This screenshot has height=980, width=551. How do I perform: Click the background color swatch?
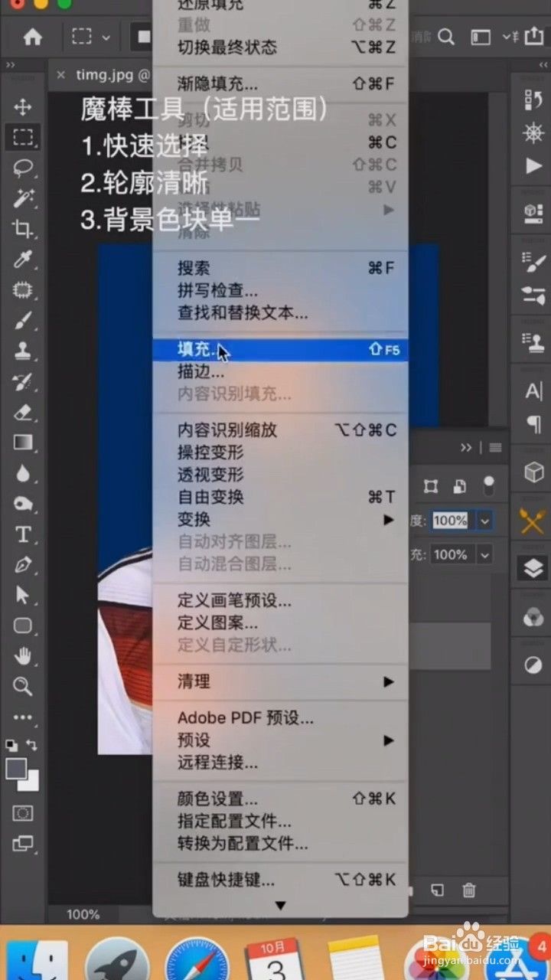pos(31,783)
